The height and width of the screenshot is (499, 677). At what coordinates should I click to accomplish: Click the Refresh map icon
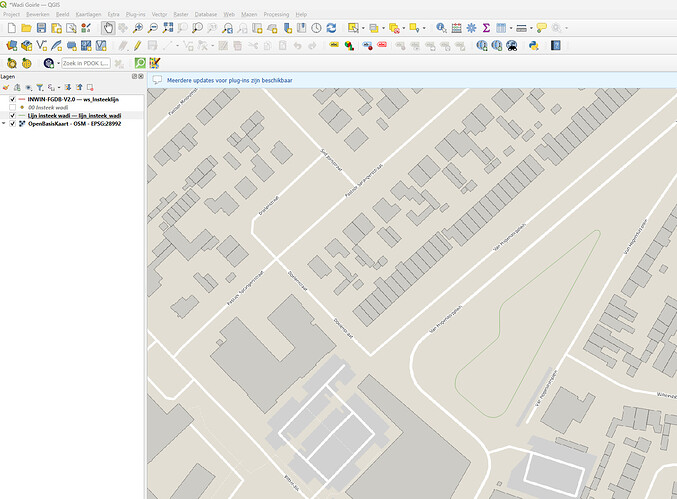332,28
